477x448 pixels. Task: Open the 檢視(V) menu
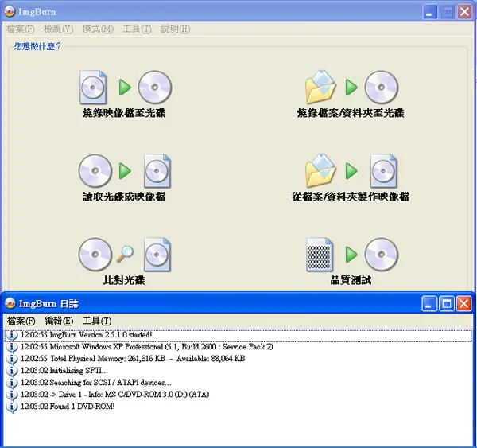click(58, 29)
